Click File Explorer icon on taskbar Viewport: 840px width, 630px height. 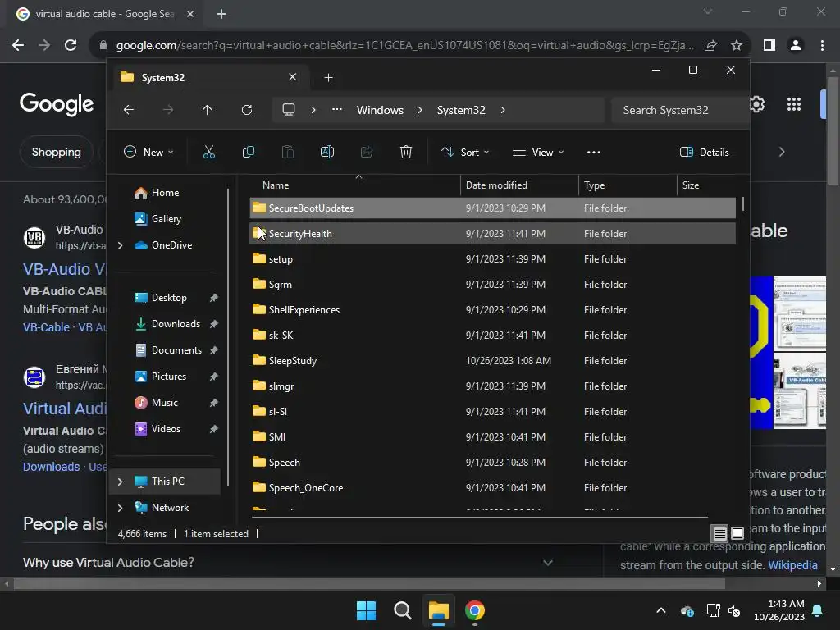pyautogui.click(x=438, y=610)
